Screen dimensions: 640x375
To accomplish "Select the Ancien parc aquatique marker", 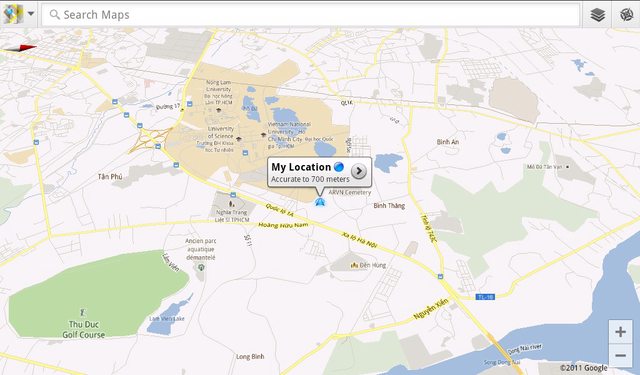I will (x=201, y=268).
